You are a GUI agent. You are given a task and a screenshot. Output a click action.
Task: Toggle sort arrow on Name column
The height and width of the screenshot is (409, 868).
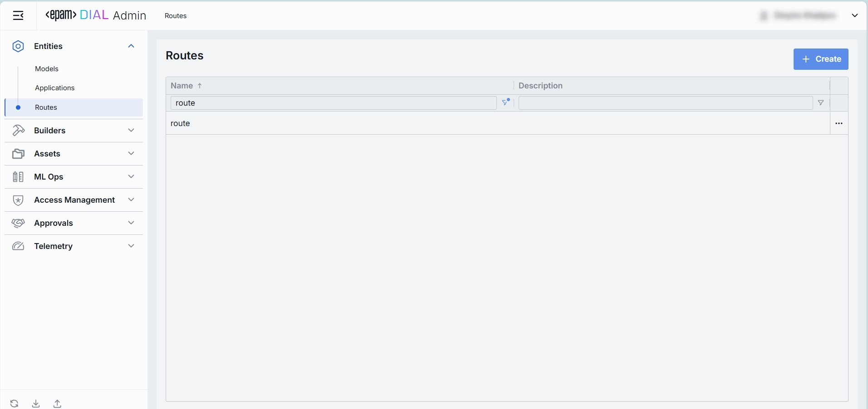pos(200,86)
